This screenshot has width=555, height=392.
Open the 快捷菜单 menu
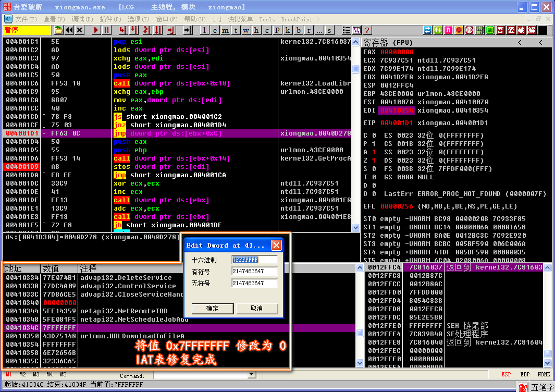click(x=240, y=19)
